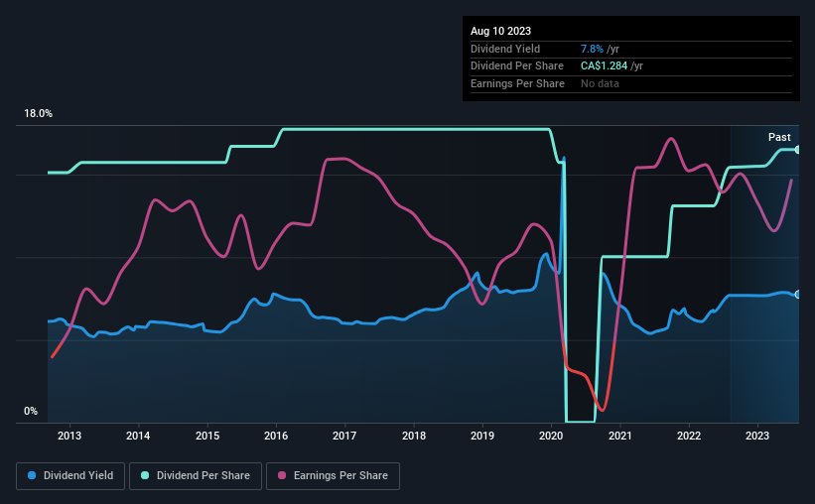
Task: Click the Past region label
Action: click(x=779, y=137)
